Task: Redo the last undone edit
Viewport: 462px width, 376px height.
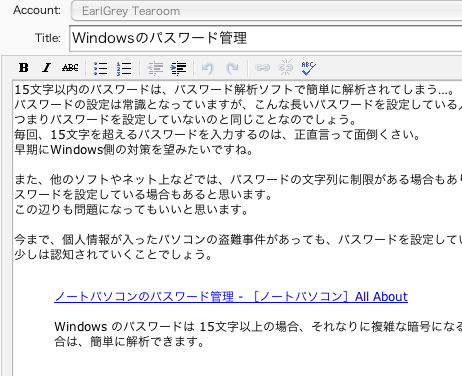Action: tap(232, 68)
